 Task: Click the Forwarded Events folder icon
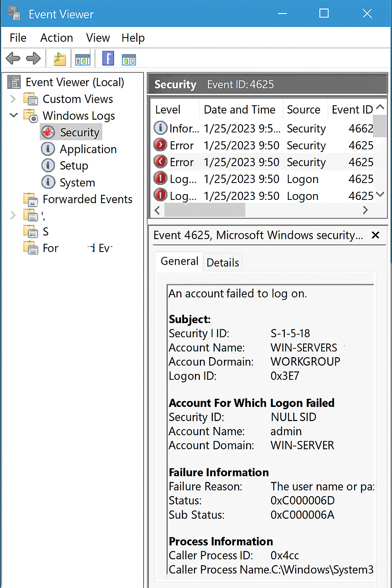pyautogui.click(x=31, y=199)
